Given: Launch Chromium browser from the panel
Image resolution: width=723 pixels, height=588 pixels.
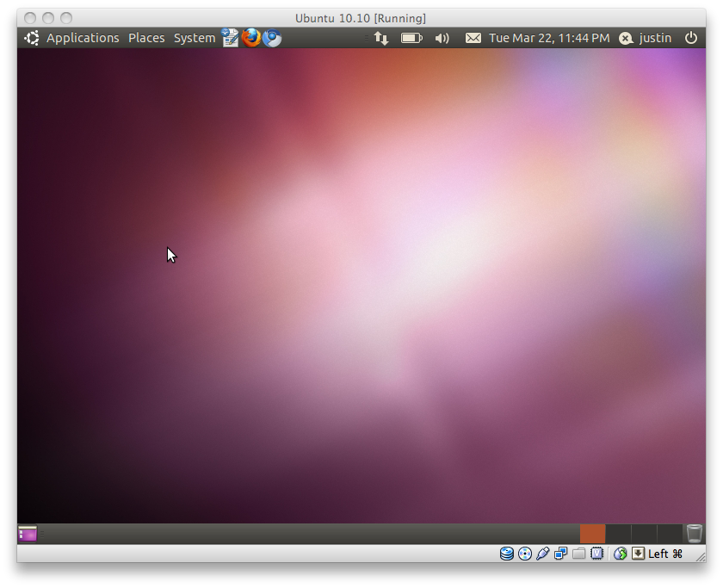Looking at the screenshot, I should pos(272,38).
